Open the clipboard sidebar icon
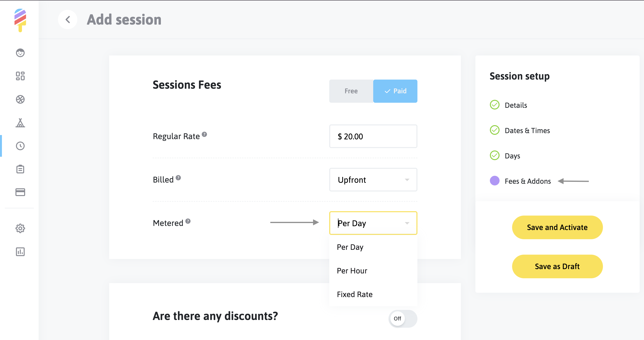 [20, 169]
